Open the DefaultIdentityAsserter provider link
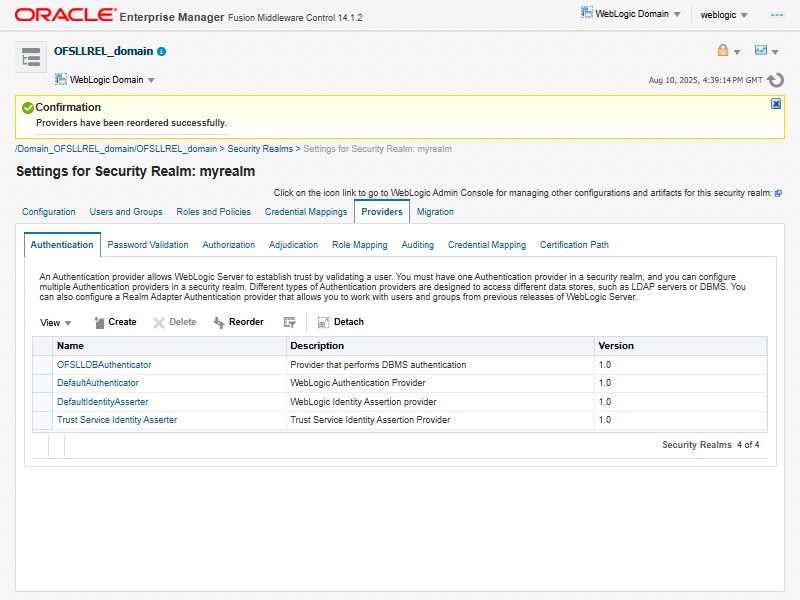The width and height of the screenshot is (800, 600). point(103,402)
